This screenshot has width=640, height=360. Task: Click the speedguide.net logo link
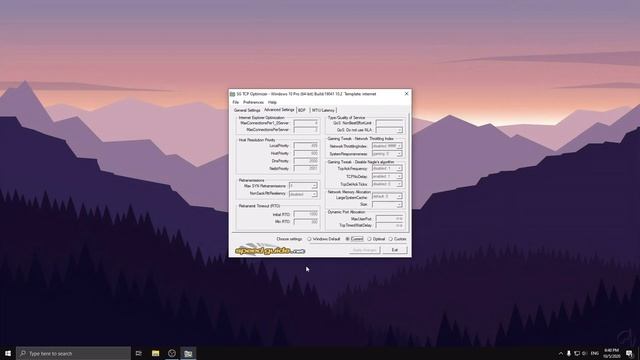tap(270, 250)
